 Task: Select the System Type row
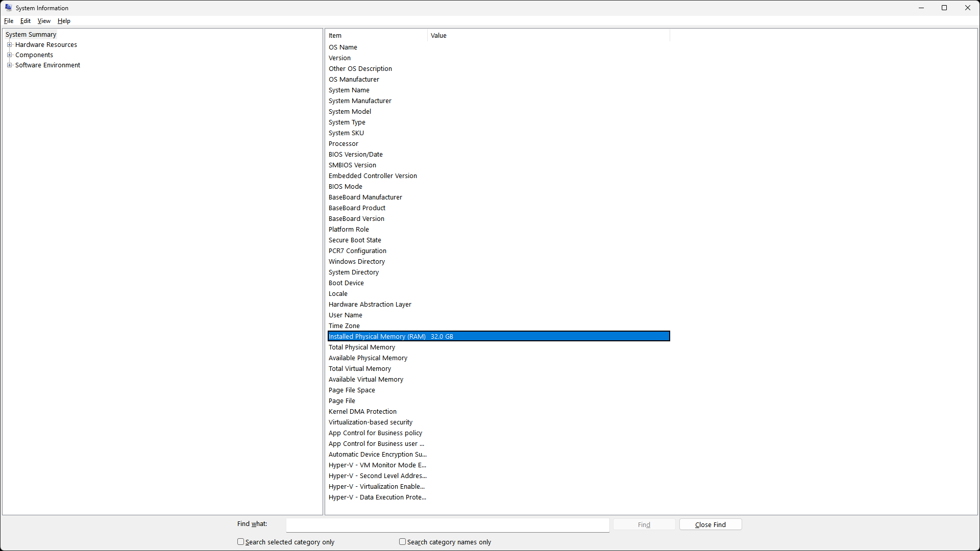[x=499, y=122]
